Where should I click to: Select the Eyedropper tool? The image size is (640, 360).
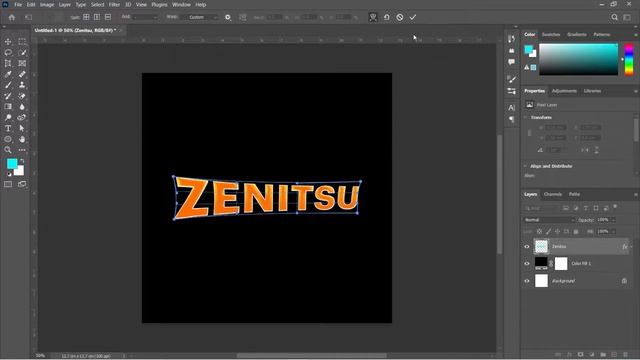[x=8, y=74]
